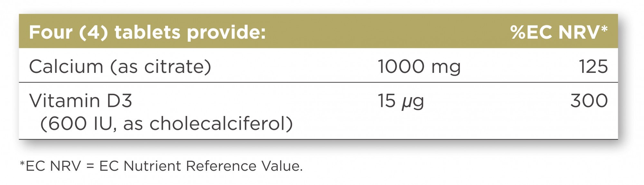Click the 300 percent NRV value
Image resolution: width=644 pixels, height=185 pixels.
(589, 101)
